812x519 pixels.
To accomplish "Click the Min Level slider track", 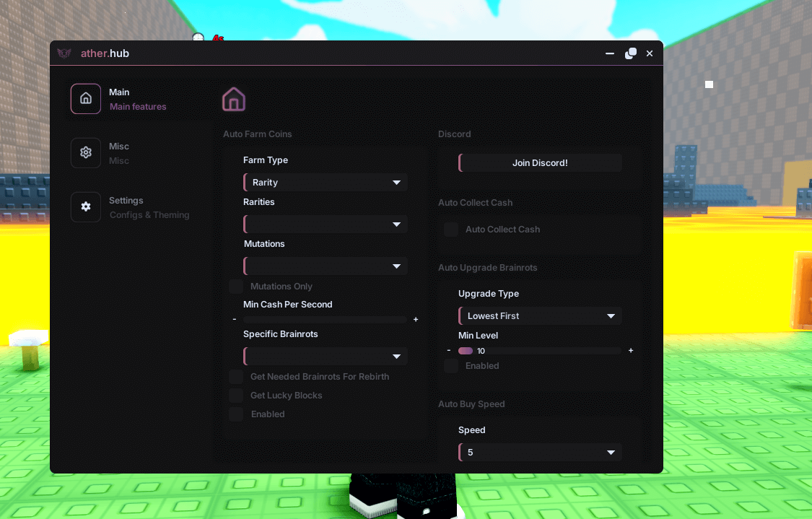I will click(x=540, y=351).
